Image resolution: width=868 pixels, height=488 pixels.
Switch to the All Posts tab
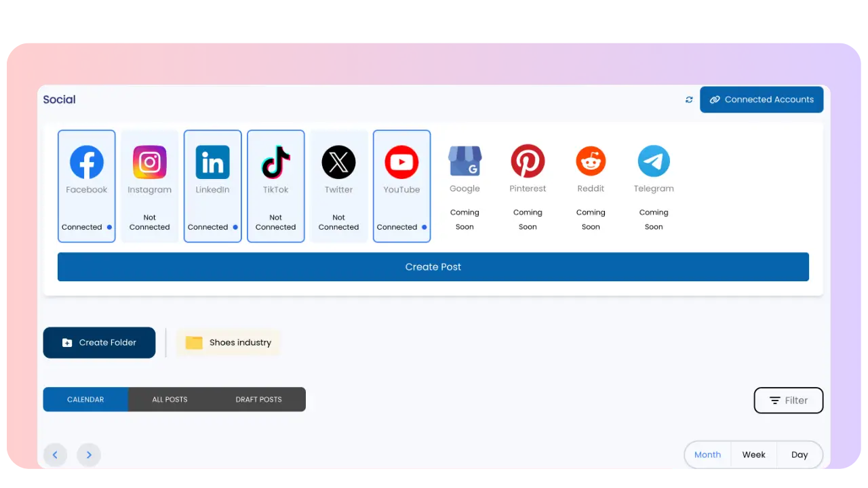170,399
